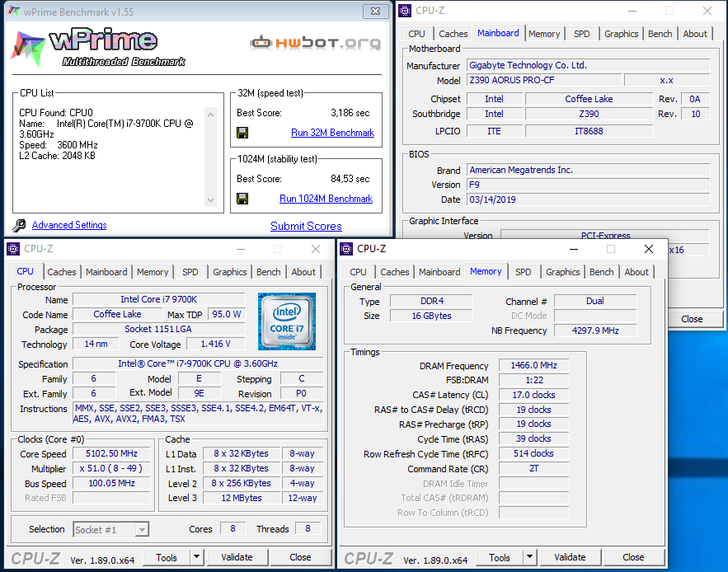Expand Tools dropdown arrow in Memory window
Viewport: 728px width, 572px height.
529,557
